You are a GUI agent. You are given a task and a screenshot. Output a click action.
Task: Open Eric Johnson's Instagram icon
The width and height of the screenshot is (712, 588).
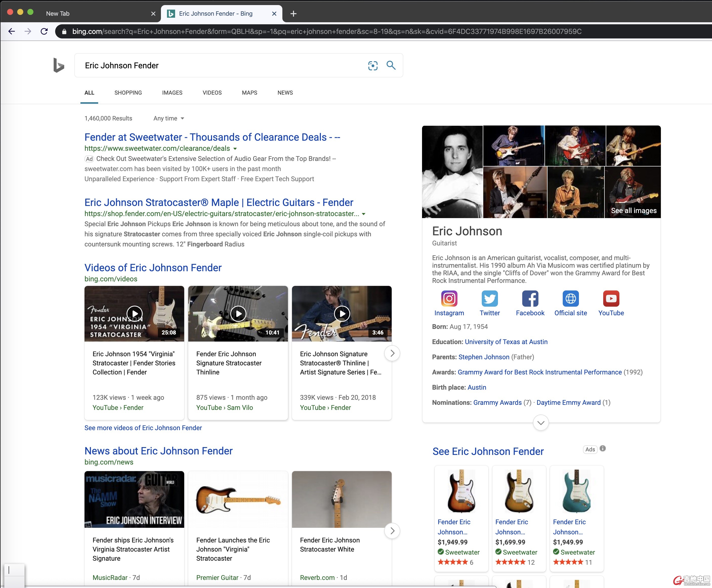click(x=449, y=298)
